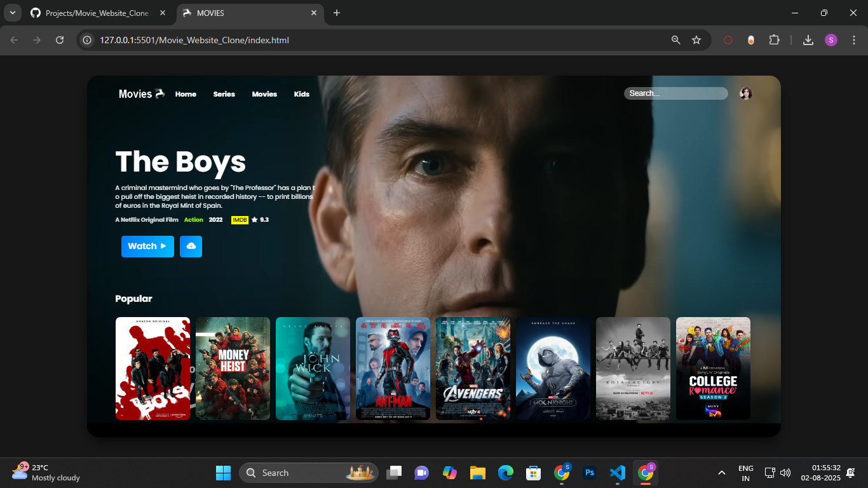868x488 pixels.
Task: Open Visual Studio Code from taskbar
Action: 617,473
